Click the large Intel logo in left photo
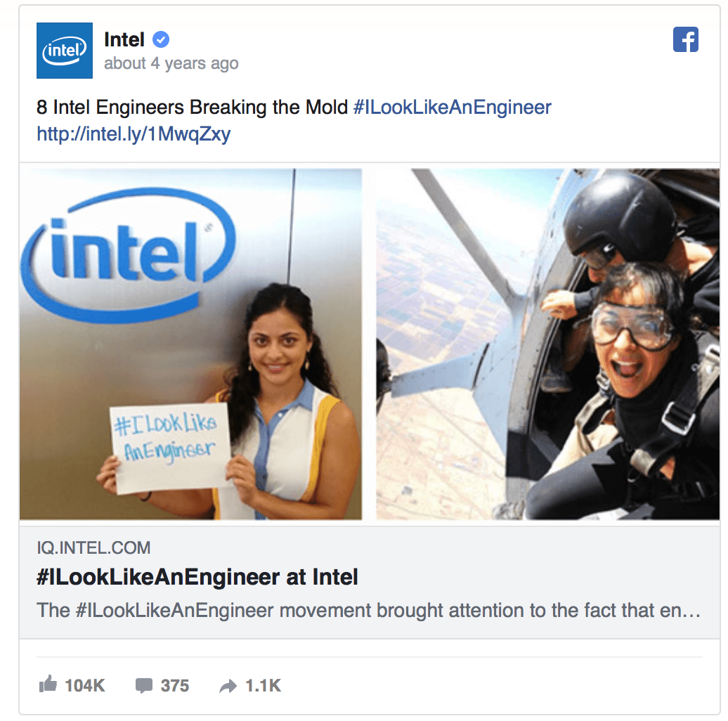This screenshot has width=728, height=721. click(128, 254)
